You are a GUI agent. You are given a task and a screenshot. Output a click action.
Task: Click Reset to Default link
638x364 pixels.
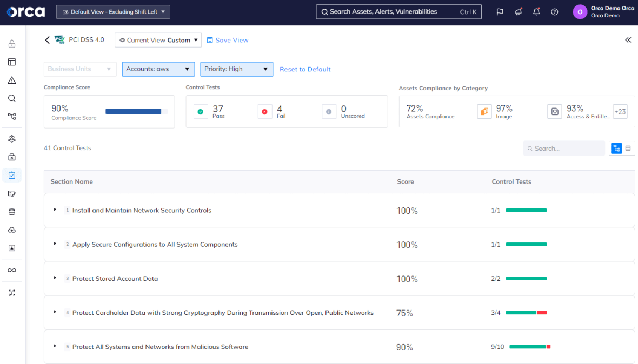click(x=305, y=69)
